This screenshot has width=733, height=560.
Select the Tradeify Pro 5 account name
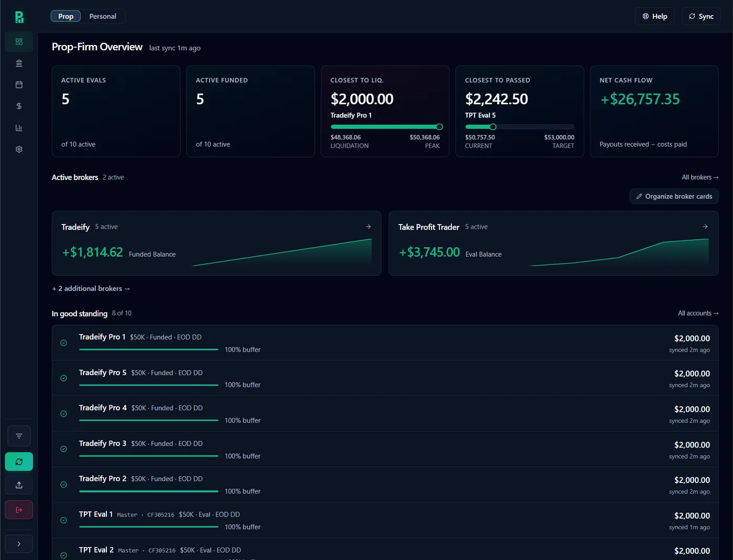(x=103, y=373)
